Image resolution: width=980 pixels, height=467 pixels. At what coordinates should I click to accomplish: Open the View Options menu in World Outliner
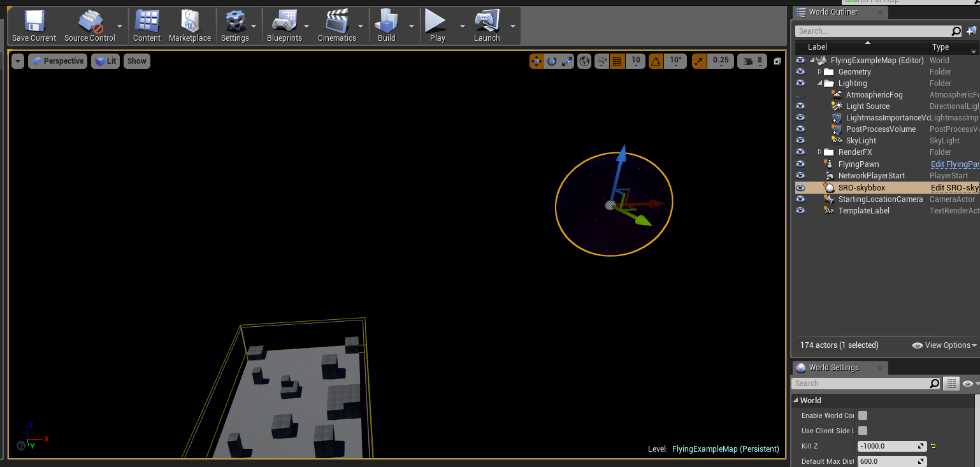pos(944,345)
